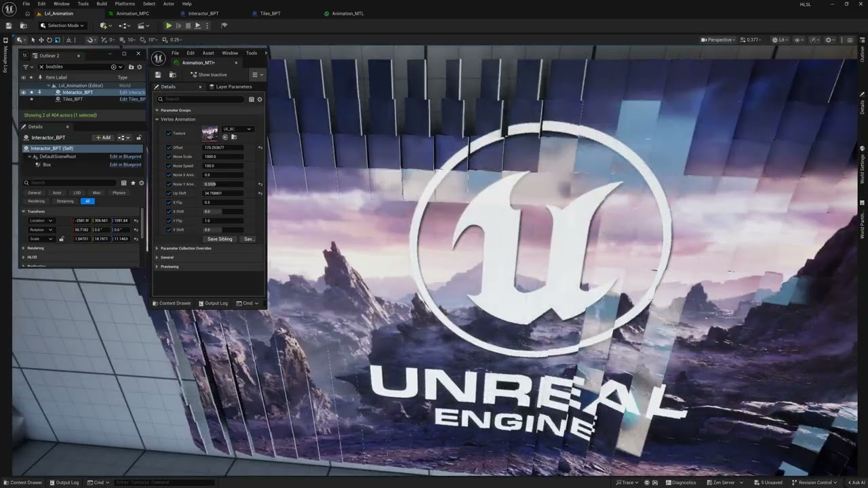868x488 pixels.
Task: Open the platforms launch icon
Action: (224, 26)
